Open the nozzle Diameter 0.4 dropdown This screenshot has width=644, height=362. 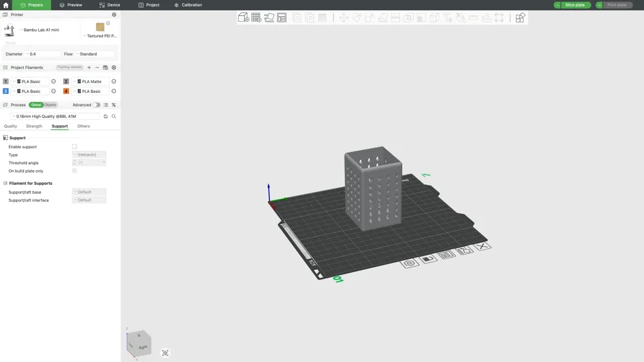[43, 54]
